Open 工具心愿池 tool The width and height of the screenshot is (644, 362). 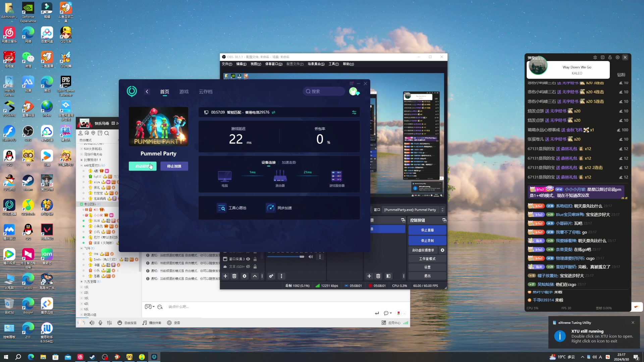(231, 208)
